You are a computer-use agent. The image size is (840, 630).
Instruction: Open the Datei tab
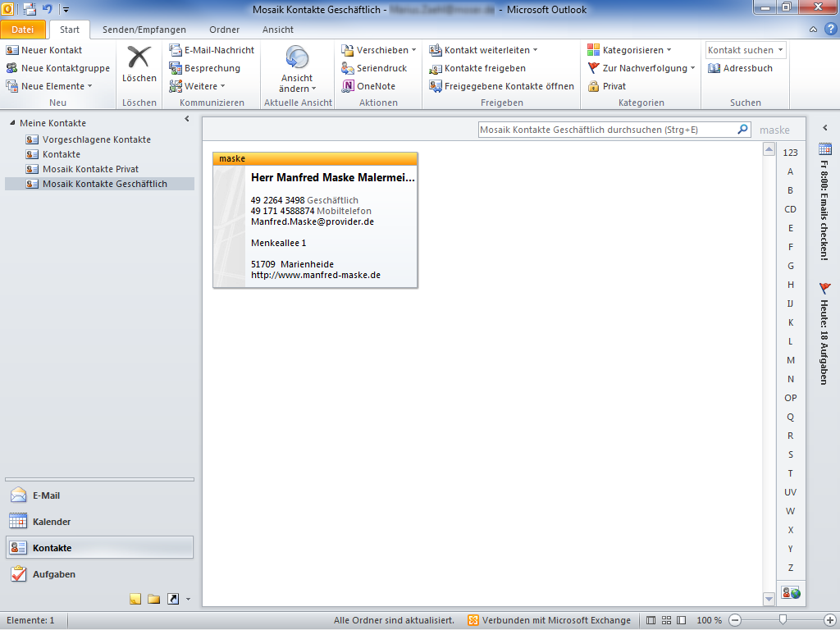click(x=22, y=30)
